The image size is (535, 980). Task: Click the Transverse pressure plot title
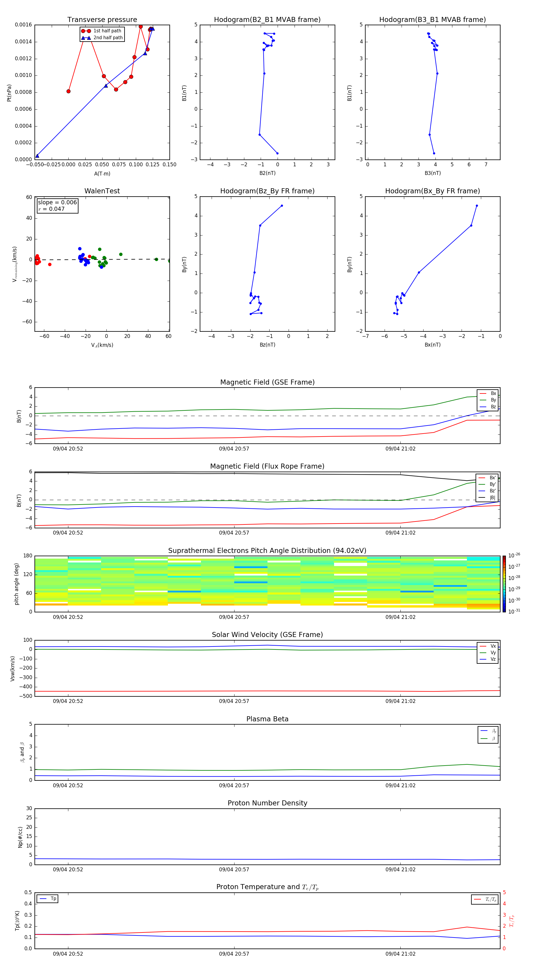coord(102,19)
